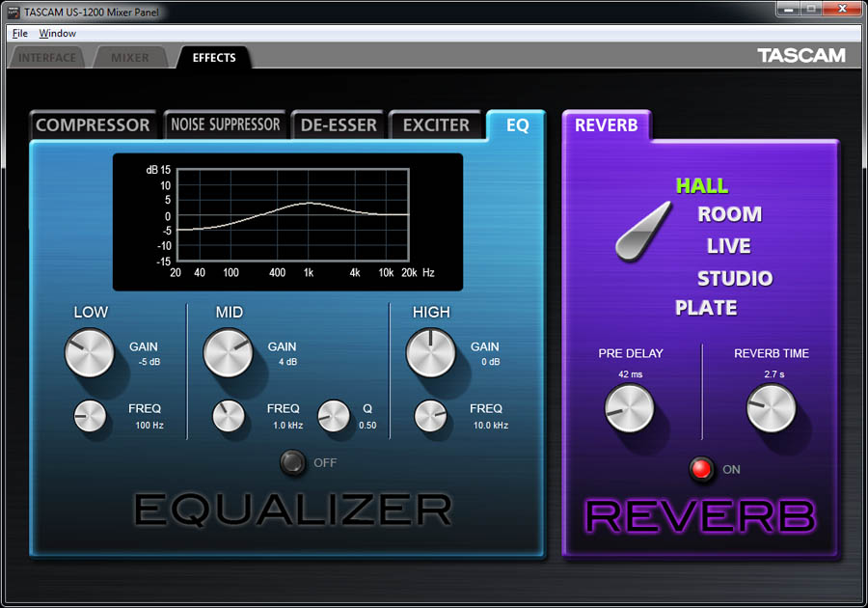Toggle the Equalizer OFF power button
868x608 pixels.
click(x=293, y=463)
